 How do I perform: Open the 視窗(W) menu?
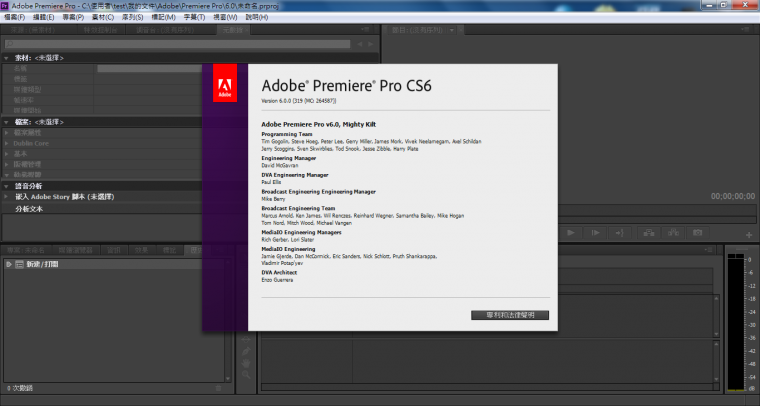coord(225,17)
